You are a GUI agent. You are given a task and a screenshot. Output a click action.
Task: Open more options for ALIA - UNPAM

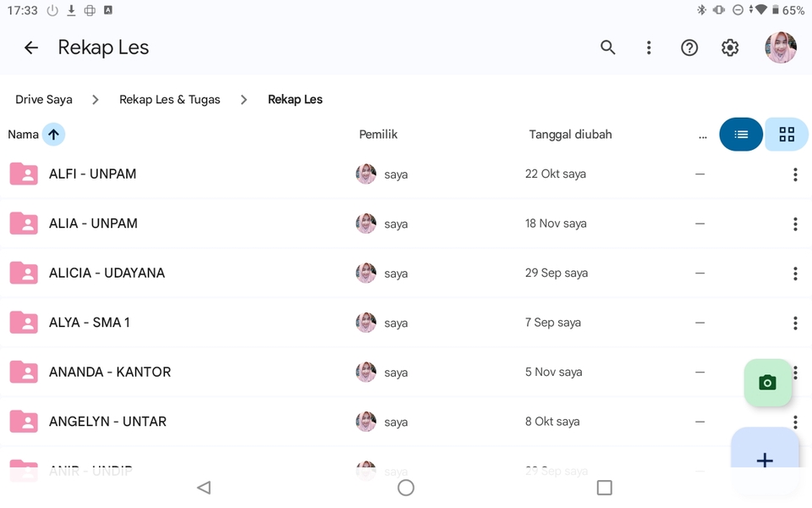(x=794, y=224)
